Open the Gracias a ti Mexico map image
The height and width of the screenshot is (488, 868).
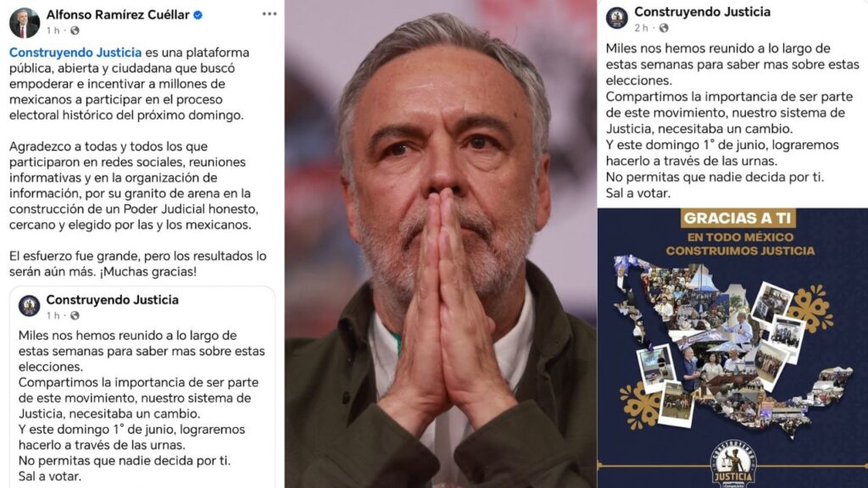click(733, 348)
